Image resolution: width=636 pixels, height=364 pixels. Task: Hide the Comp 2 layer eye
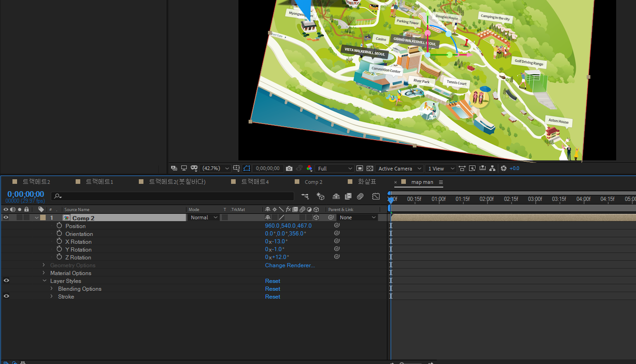pos(6,217)
